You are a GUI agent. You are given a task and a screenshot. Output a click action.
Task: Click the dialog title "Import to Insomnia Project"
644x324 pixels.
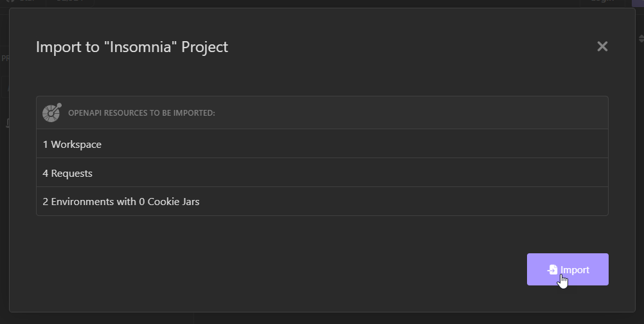coord(132,47)
